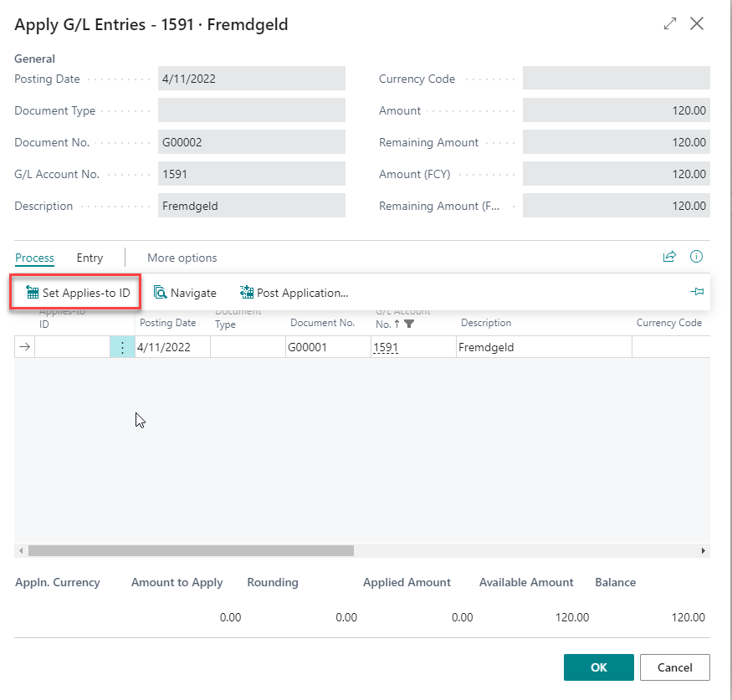Open the 1591 account link in grid
The image size is (732, 700).
pyautogui.click(x=385, y=347)
